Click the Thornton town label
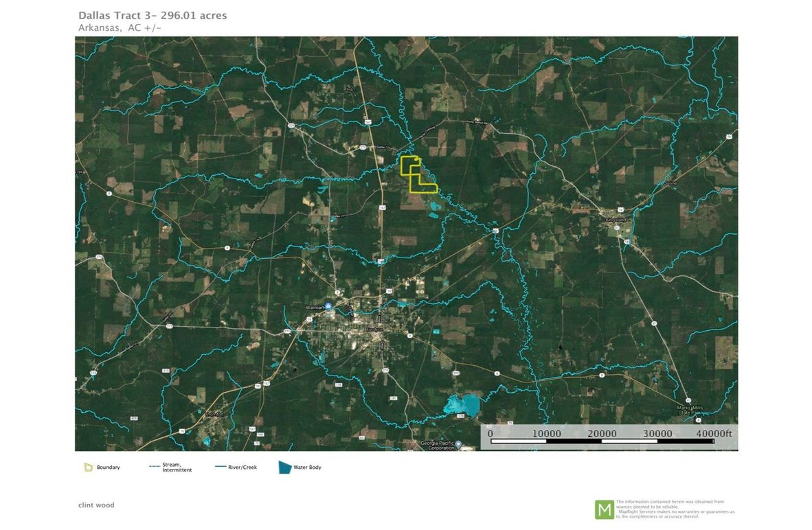 point(215,415)
